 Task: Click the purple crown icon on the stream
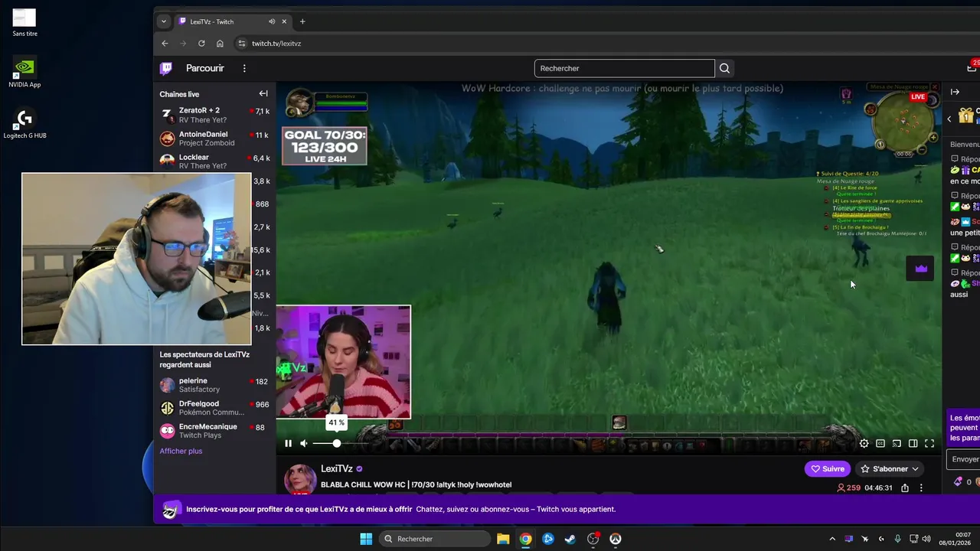point(921,269)
